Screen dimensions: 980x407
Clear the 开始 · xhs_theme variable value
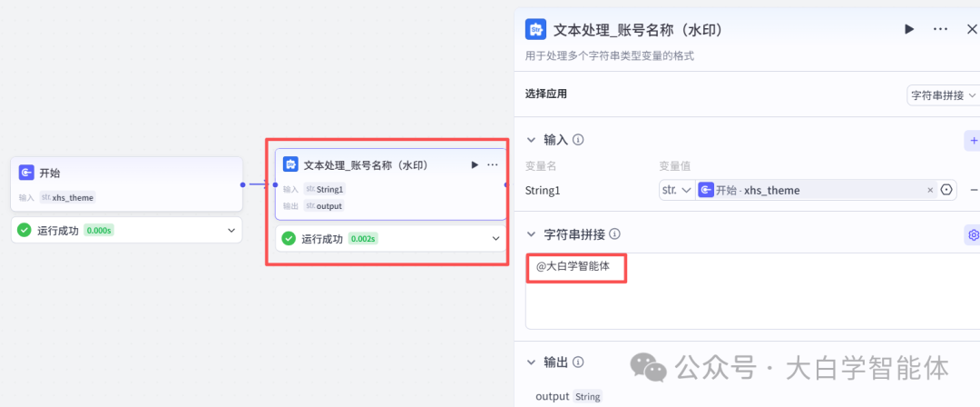[930, 190]
